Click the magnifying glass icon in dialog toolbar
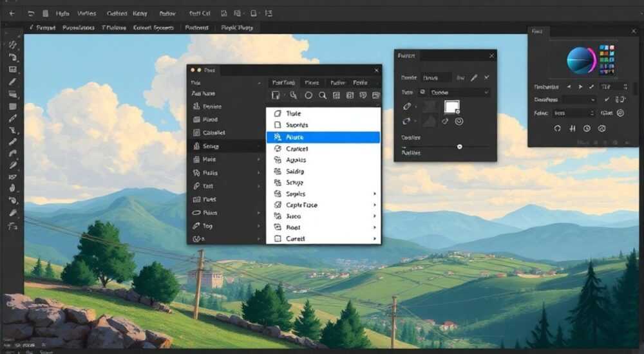 (323, 95)
